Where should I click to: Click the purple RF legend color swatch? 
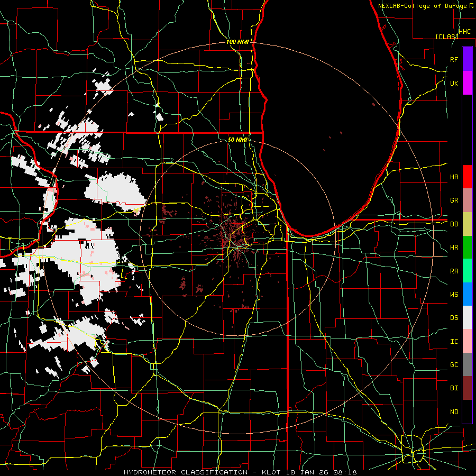click(467, 59)
